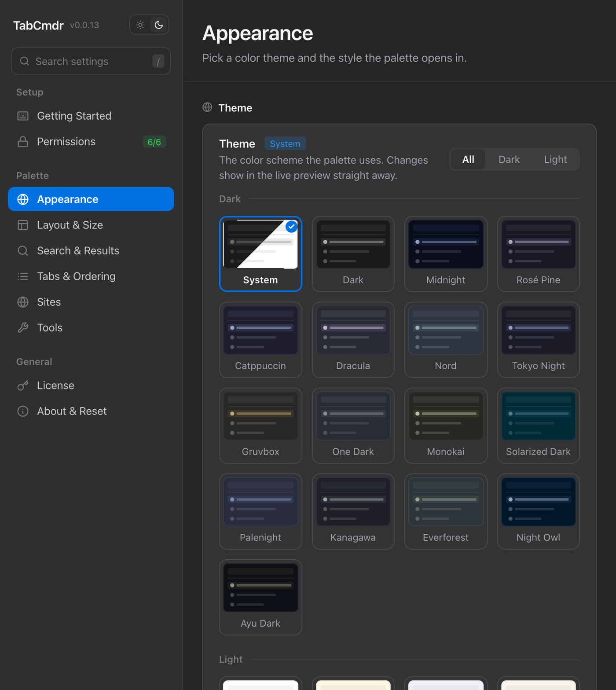The width and height of the screenshot is (616, 690).
Task: Click the TabCmdr app title
Action: point(38,26)
